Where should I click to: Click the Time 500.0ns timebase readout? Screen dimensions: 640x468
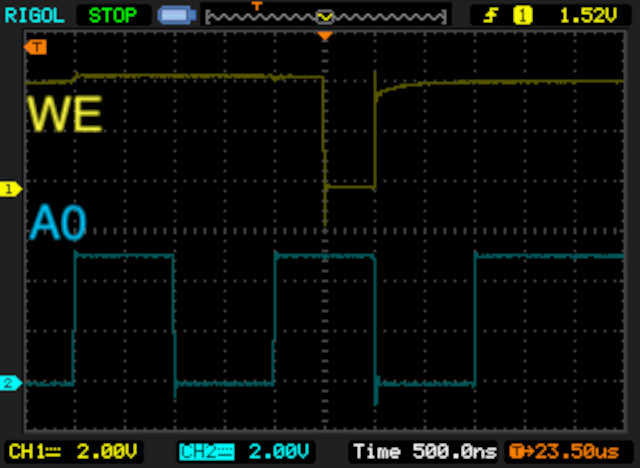click(x=424, y=452)
